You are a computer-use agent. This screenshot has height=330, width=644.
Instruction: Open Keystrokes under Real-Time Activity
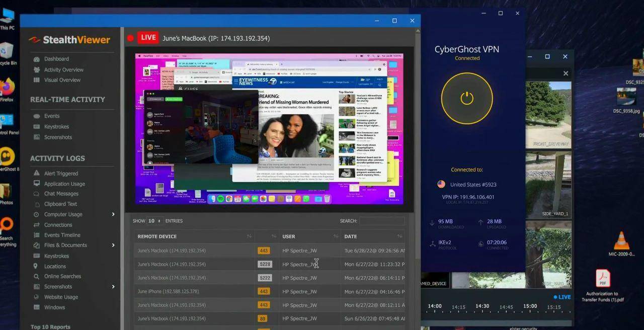point(56,127)
